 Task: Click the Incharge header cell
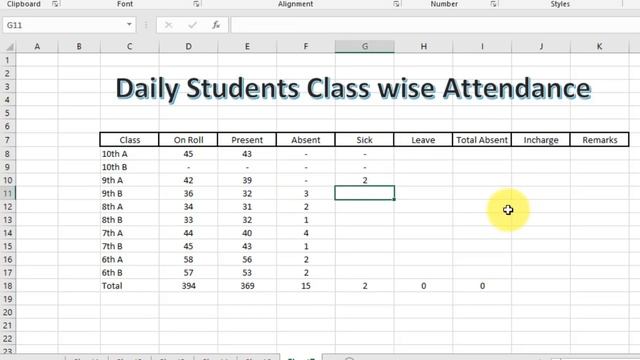coord(541,140)
